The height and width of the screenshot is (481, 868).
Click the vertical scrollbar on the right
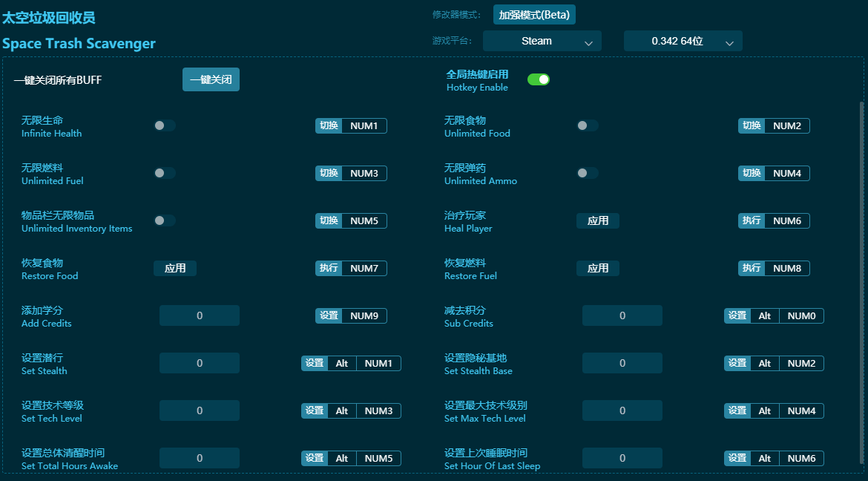tap(861, 282)
